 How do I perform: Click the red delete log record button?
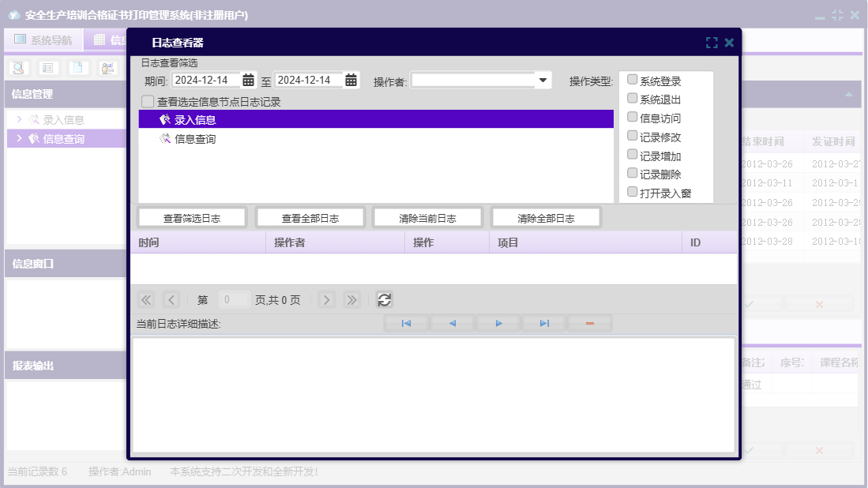(x=589, y=324)
